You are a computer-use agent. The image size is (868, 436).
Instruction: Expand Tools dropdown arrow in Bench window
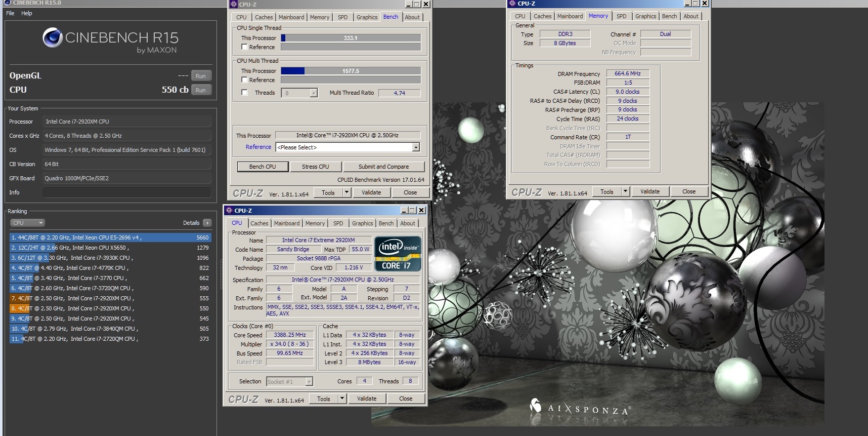346,192
